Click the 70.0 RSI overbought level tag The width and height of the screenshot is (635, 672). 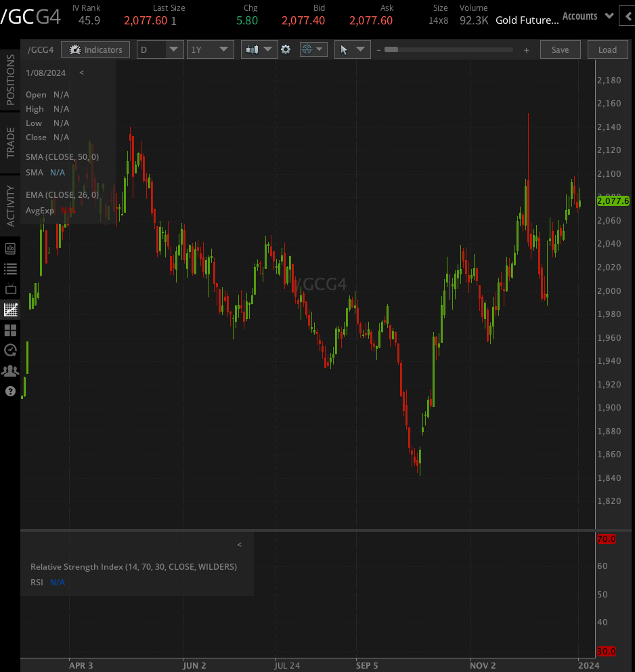(607, 539)
